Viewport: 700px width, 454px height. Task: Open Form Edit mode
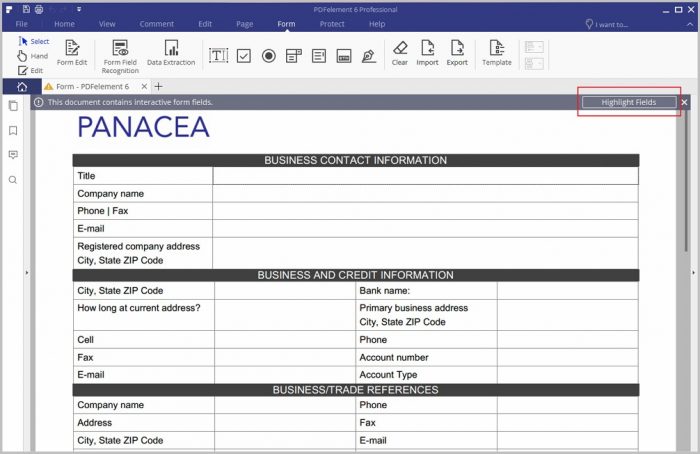[x=72, y=53]
